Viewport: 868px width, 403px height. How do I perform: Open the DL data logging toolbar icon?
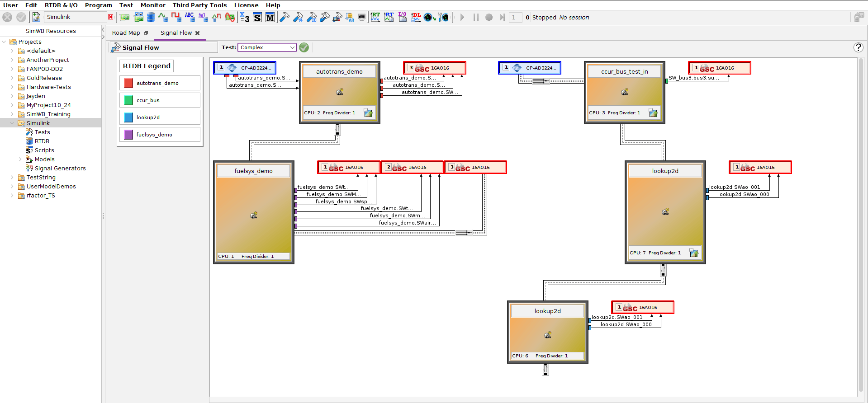point(416,17)
